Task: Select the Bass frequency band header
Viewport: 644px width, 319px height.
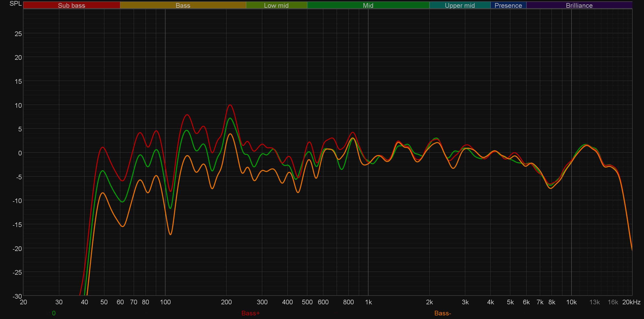Action: tap(183, 5)
